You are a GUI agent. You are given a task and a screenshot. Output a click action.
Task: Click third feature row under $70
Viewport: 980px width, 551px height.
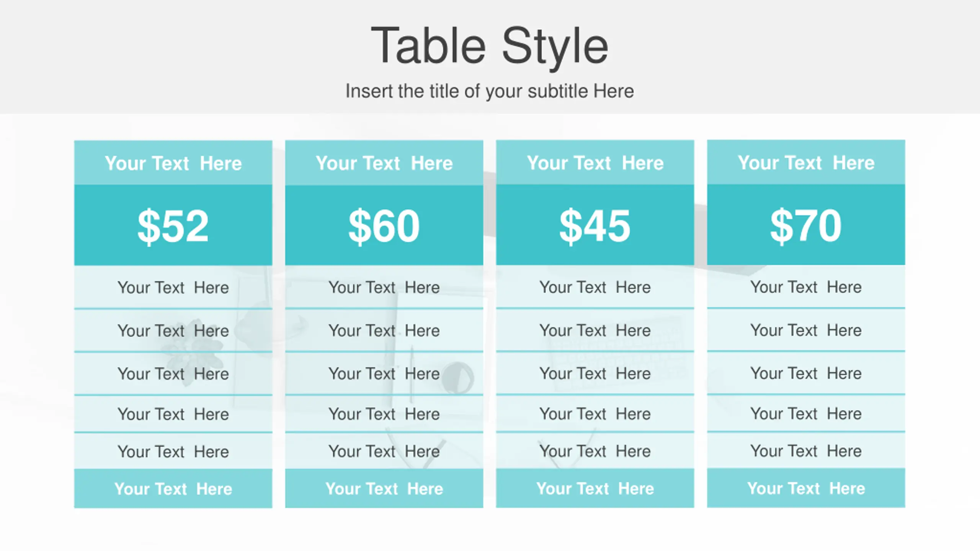point(806,373)
